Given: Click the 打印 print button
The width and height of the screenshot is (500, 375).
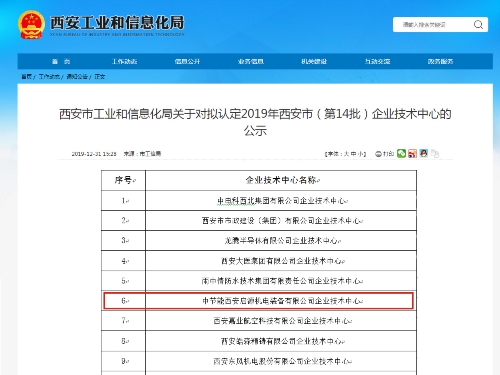Looking at the screenshot, I should [x=385, y=154].
